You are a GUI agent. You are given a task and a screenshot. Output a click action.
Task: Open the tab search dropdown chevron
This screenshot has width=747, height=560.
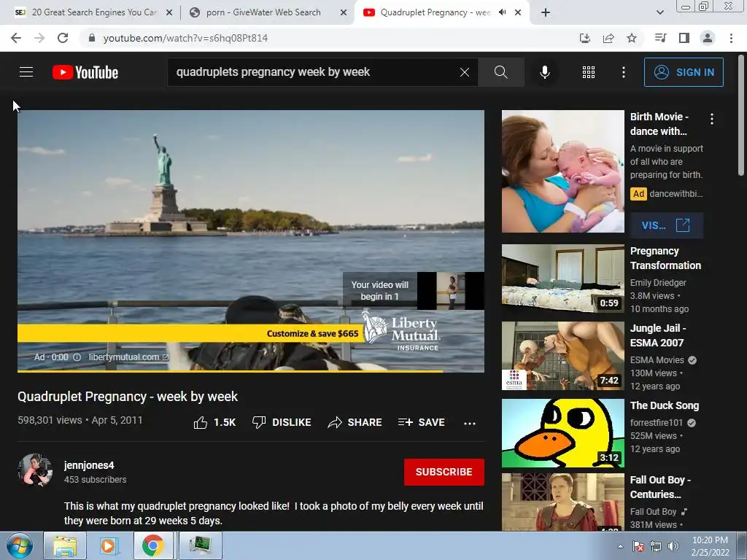(659, 13)
